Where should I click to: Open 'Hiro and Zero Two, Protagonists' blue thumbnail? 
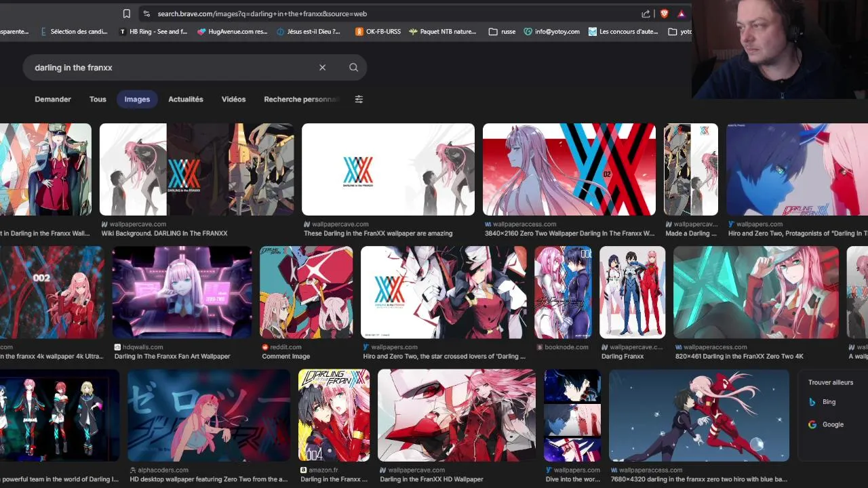(797, 169)
